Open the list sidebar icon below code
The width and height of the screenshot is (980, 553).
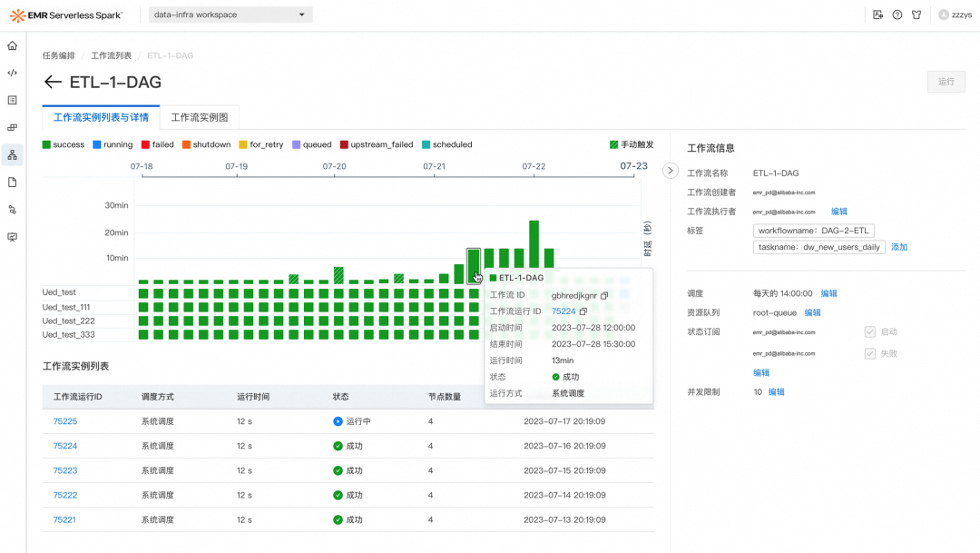[x=12, y=100]
